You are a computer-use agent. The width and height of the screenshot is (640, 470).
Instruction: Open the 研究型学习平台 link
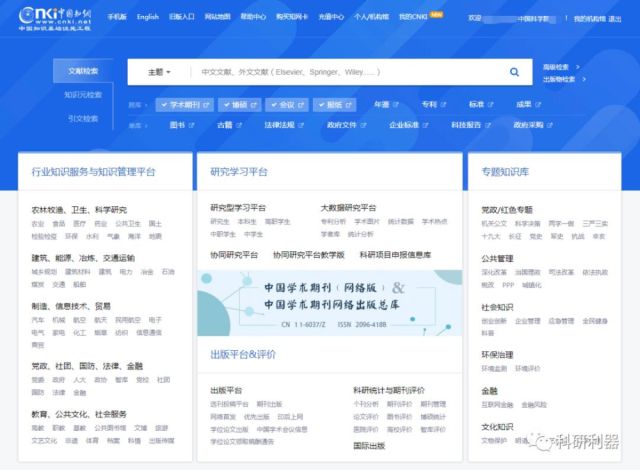point(238,208)
